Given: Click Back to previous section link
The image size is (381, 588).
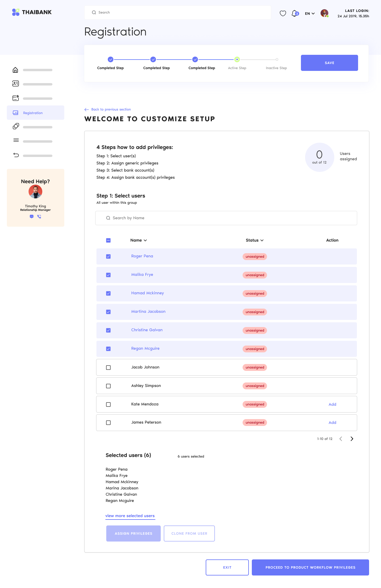Looking at the screenshot, I should (108, 109).
